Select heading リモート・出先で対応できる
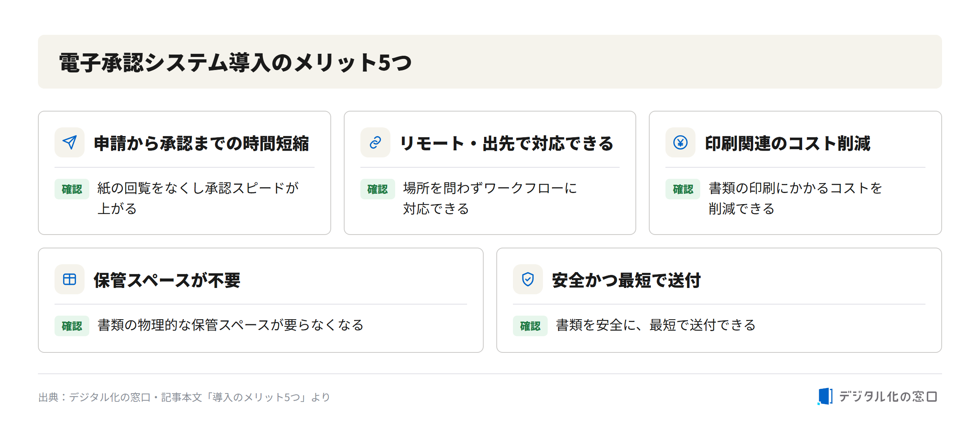 [x=507, y=143]
